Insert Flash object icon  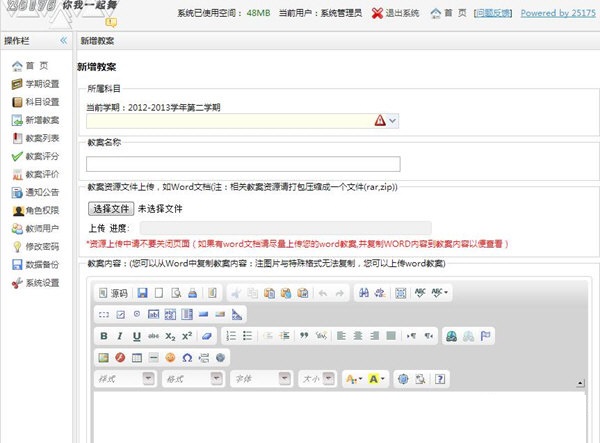point(120,358)
